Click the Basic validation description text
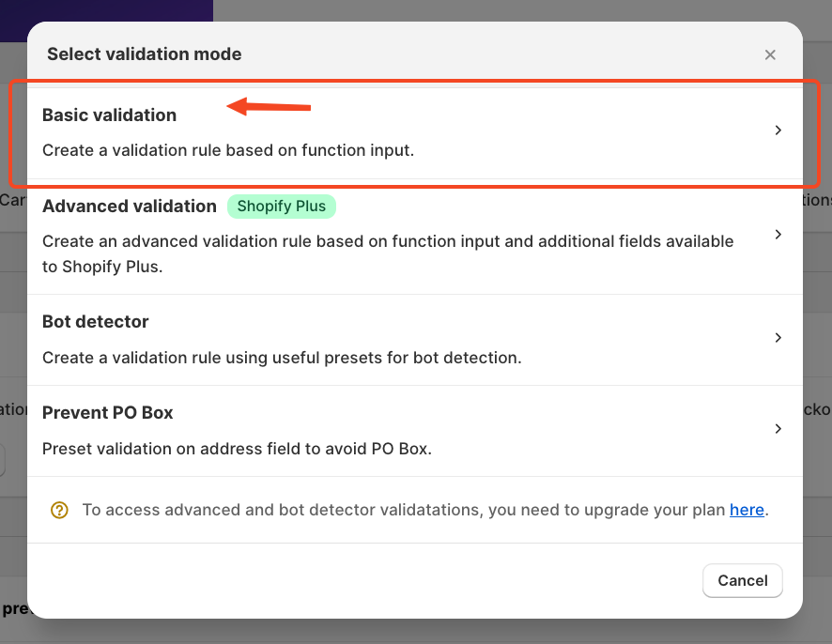This screenshot has width=832, height=644. point(228,150)
